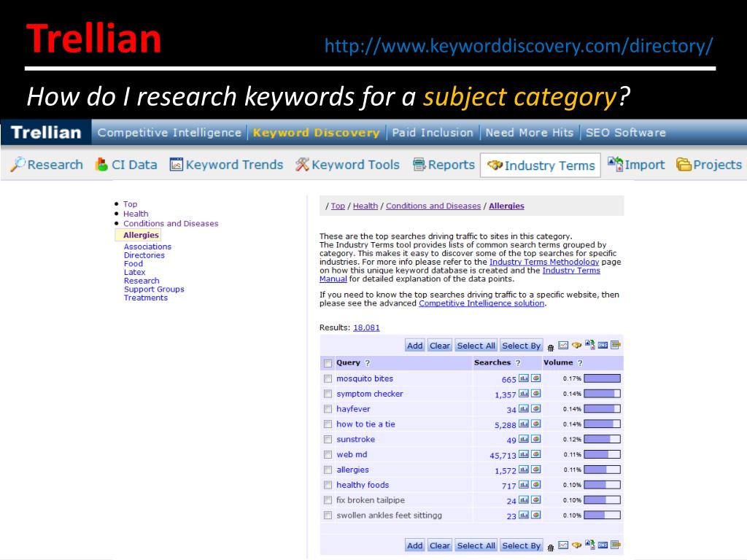Click the DNS icon in top results toolbar

pyautogui.click(x=603, y=345)
